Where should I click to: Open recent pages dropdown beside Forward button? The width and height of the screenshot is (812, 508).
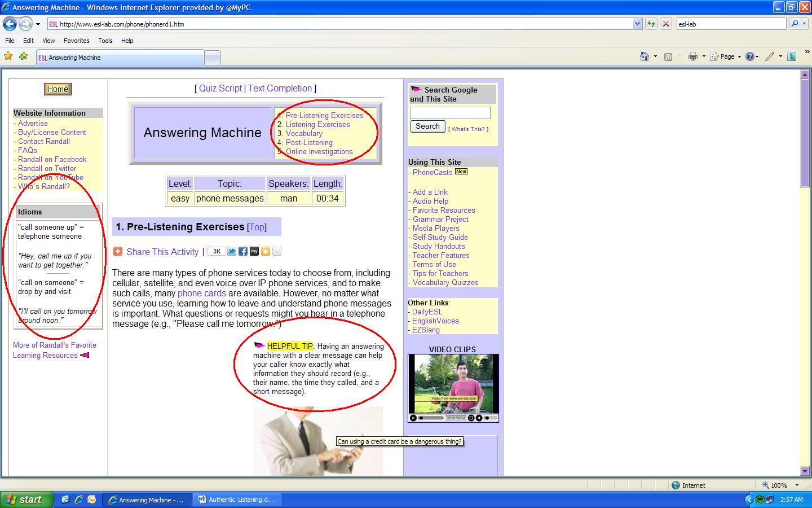pos(38,24)
